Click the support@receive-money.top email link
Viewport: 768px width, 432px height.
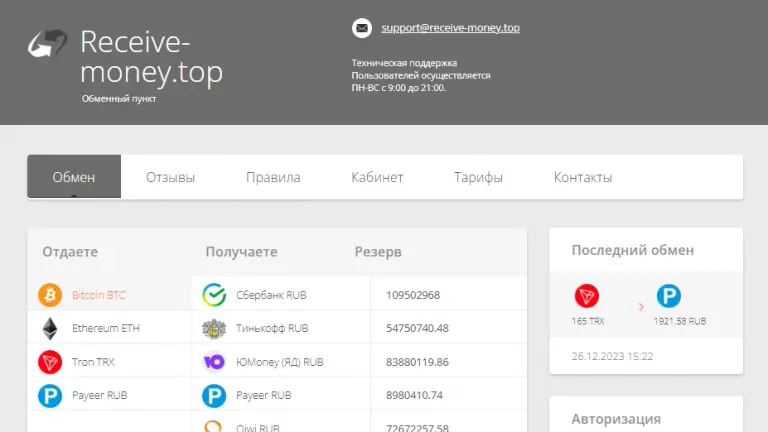coord(451,28)
